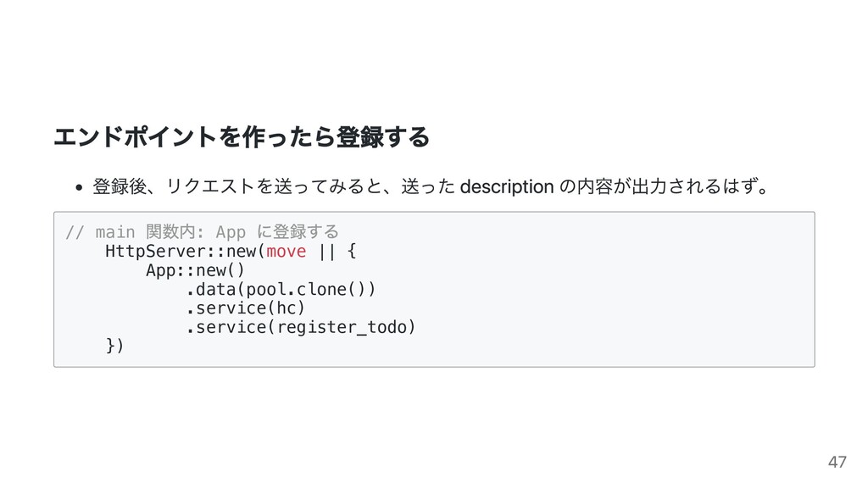Click .service(register_todo) in the code
Screen dimensions: 868x488
tap(301, 327)
